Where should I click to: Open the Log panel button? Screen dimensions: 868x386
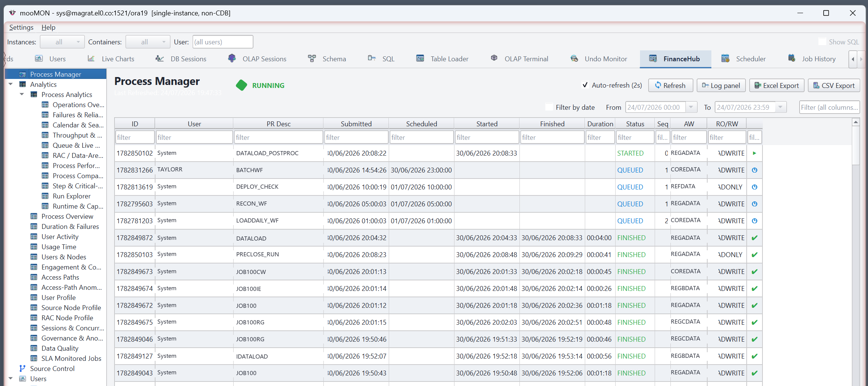point(721,85)
